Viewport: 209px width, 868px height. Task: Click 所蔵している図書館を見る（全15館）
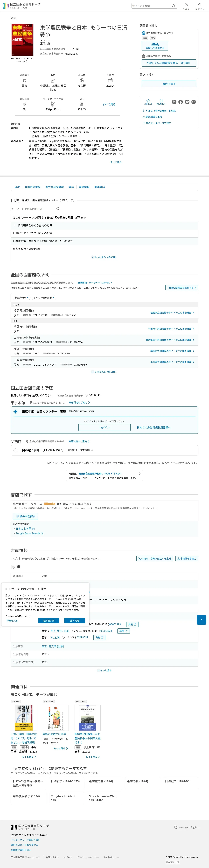[x=169, y=63]
